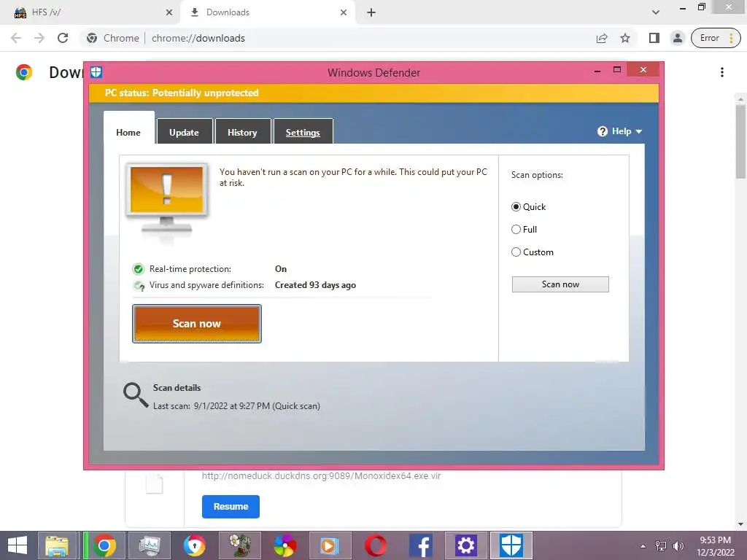Click the Help question mark icon

pyautogui.click(x=602, y=131)
